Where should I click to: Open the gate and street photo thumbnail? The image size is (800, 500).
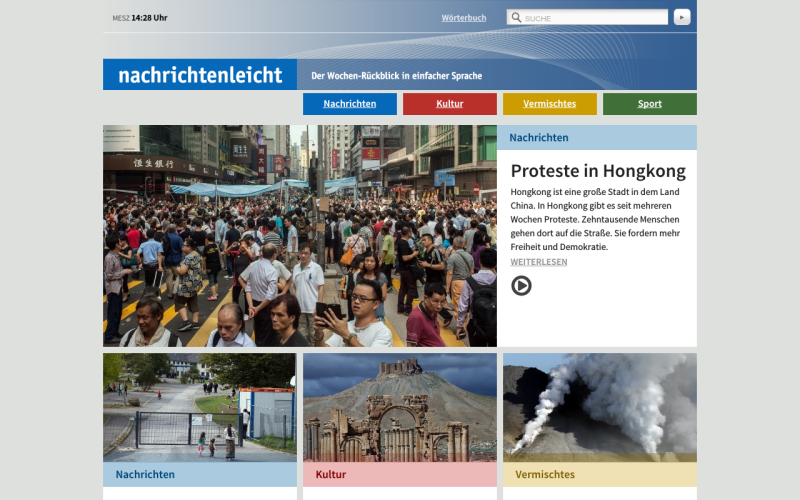click(200, 408)
